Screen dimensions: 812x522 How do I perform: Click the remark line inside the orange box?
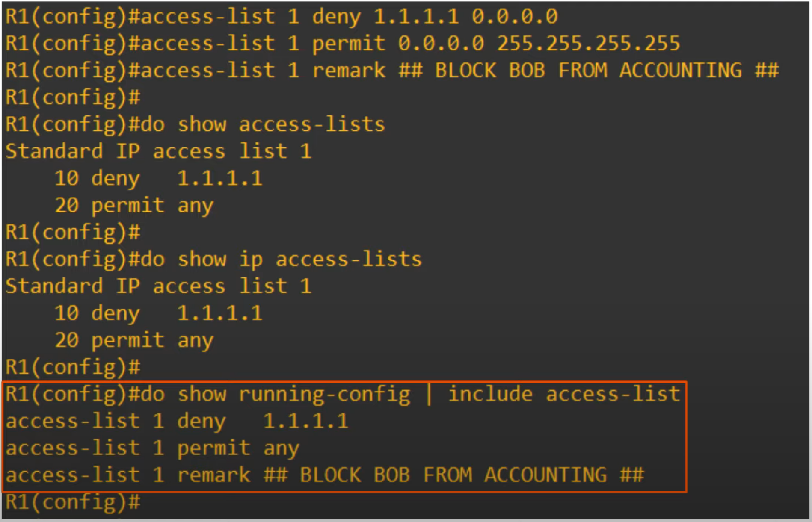(324, 475)
